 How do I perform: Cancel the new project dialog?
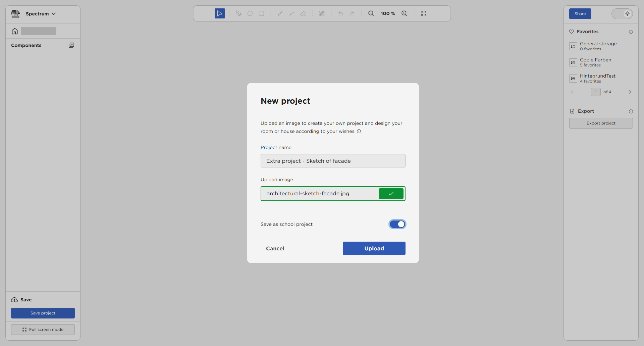(275, 248)
